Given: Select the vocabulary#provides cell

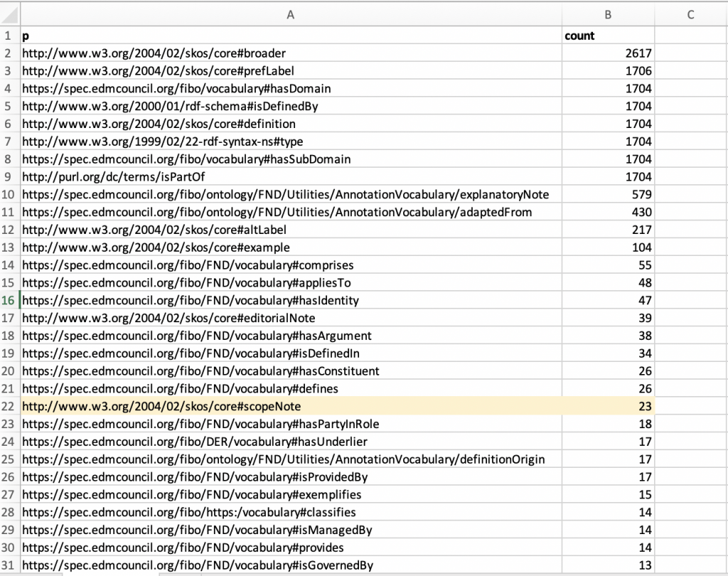Looking at the screenshot, I should click(291, 548).
